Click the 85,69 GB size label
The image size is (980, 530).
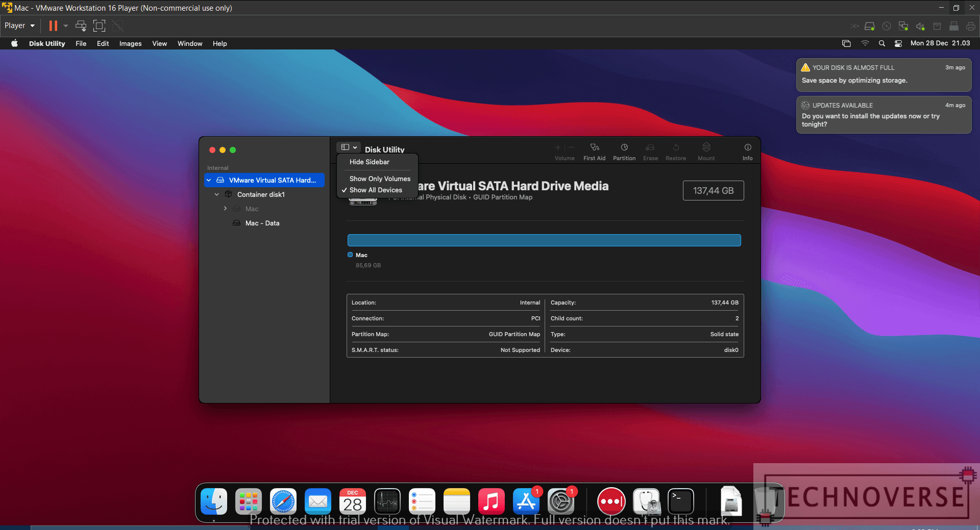368,265
